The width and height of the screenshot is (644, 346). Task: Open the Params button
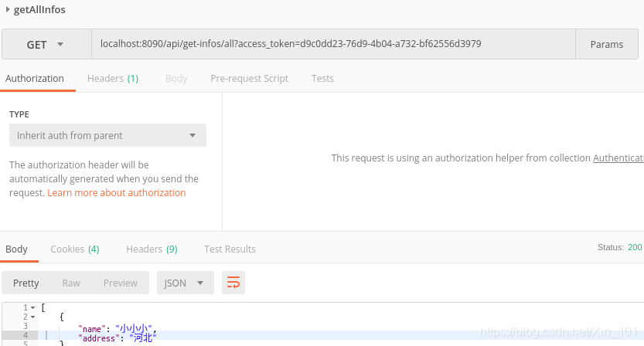pyautogui.click(x=607, y=44)
